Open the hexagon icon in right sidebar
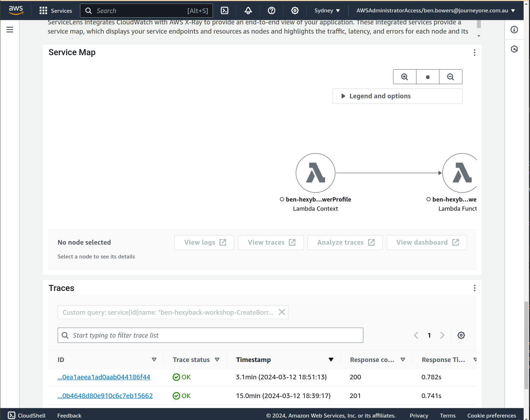The width and height of the screenshot is (530, 420). 514,49
